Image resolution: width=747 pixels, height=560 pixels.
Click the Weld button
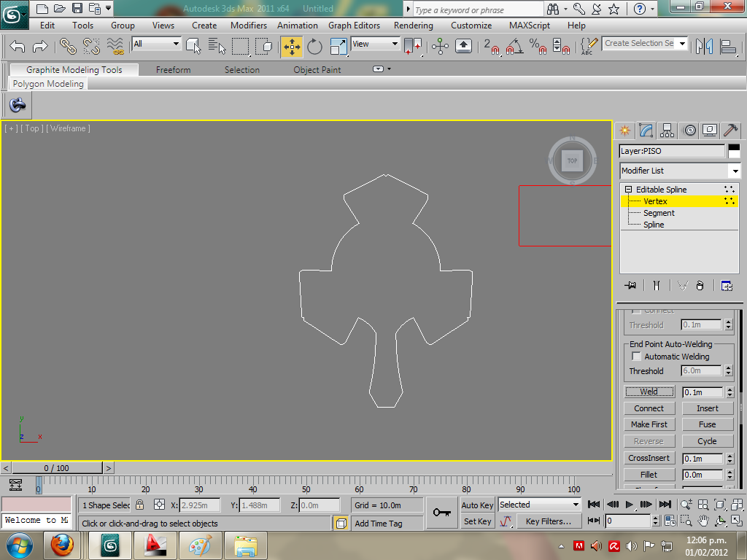(x=649, y=392)
